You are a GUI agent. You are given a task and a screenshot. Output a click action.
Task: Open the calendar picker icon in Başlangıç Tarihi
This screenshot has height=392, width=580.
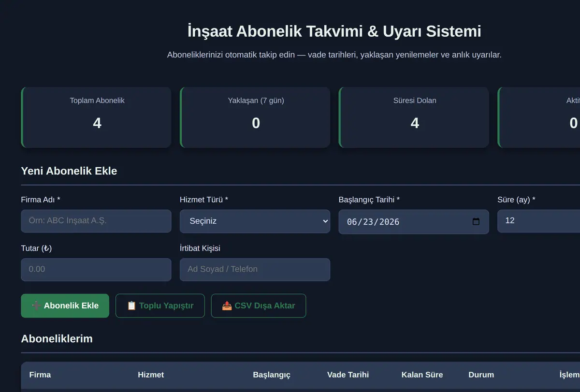tap(476, 222)
